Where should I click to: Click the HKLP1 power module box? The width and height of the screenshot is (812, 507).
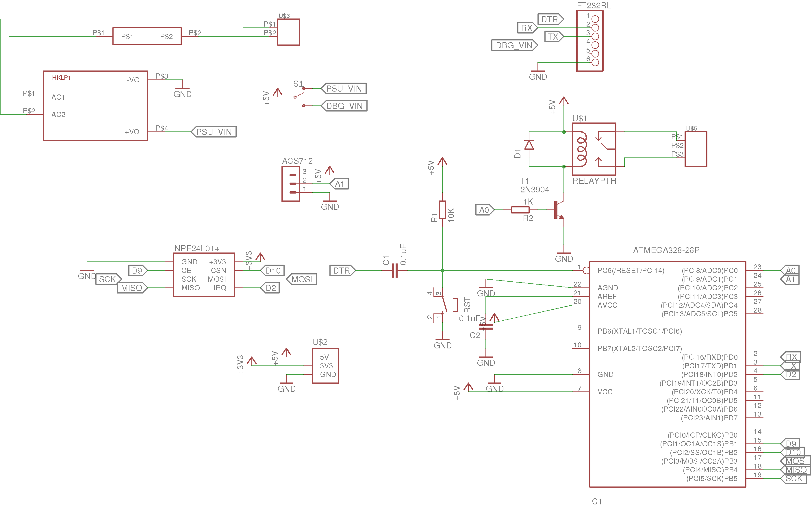tap(96, 106)
